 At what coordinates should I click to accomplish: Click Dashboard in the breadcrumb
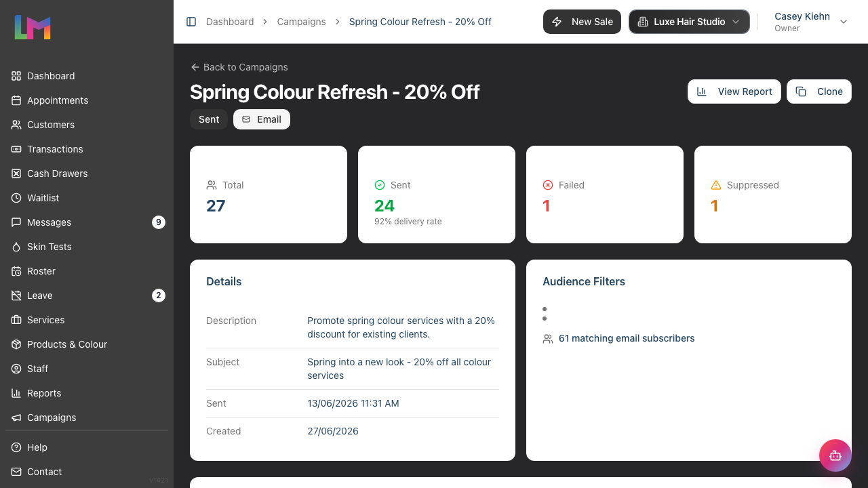tap(230, 22)
